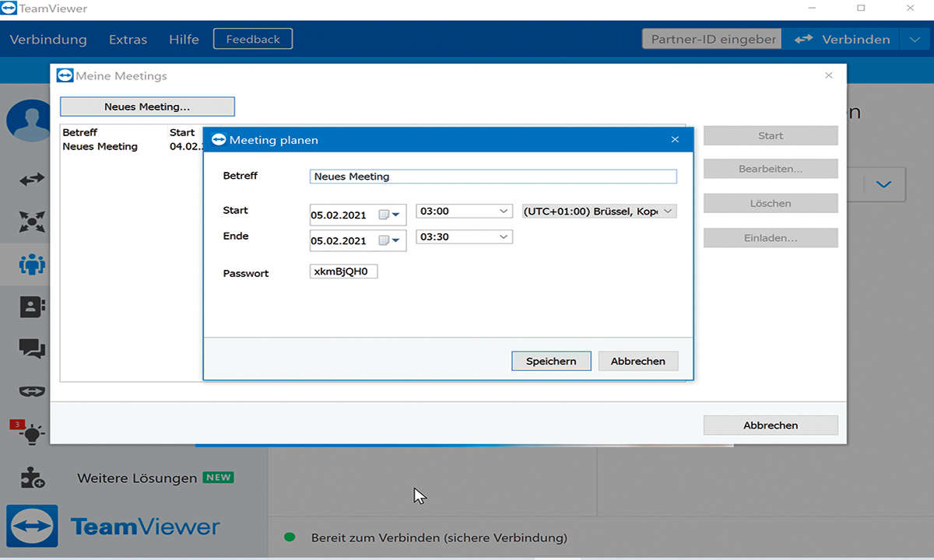The height and width of the screenshot is (560, 934).
Task: Click the Start column header in list
Action: (x=182, y=132)
